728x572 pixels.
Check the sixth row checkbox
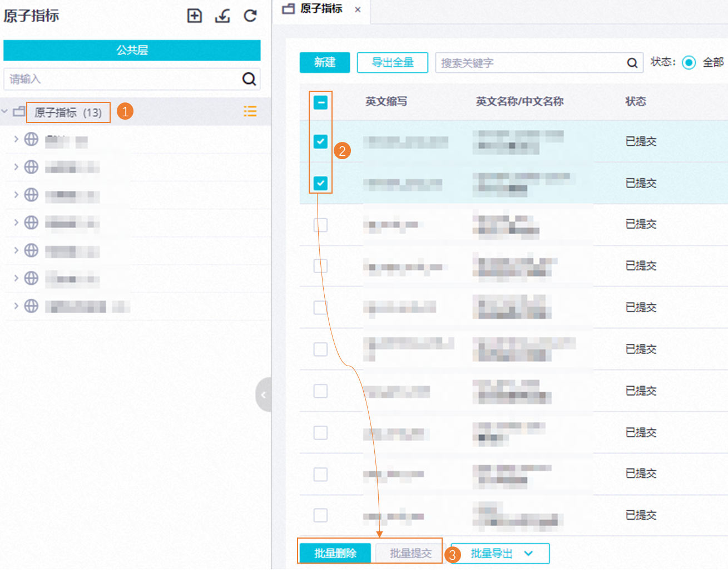click(320, 349)
